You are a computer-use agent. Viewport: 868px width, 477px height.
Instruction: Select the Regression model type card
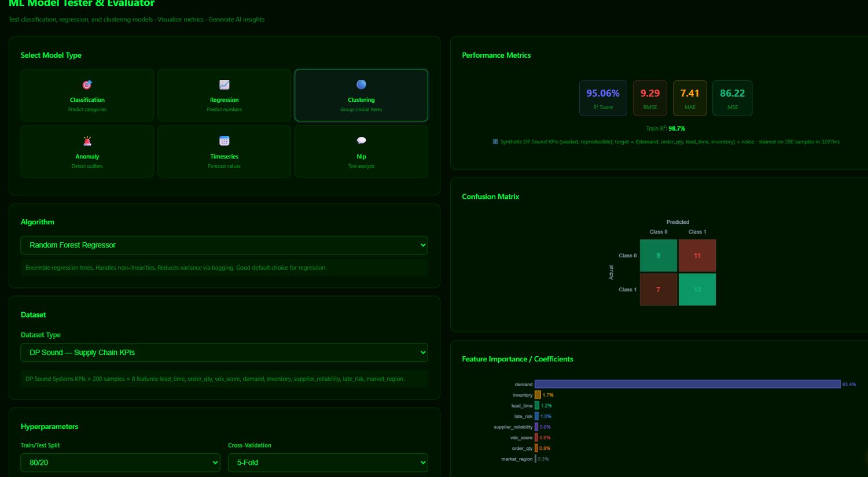(x=224, y=95)
